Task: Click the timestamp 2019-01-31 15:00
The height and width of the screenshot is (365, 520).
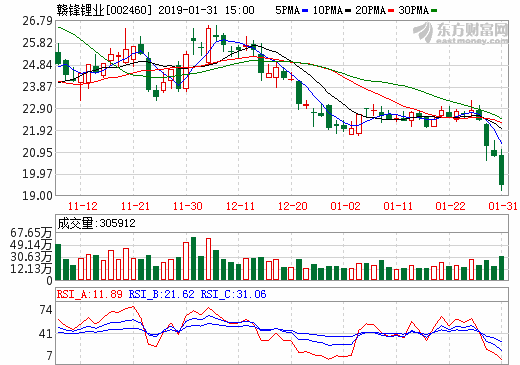Action: [206, 10]
